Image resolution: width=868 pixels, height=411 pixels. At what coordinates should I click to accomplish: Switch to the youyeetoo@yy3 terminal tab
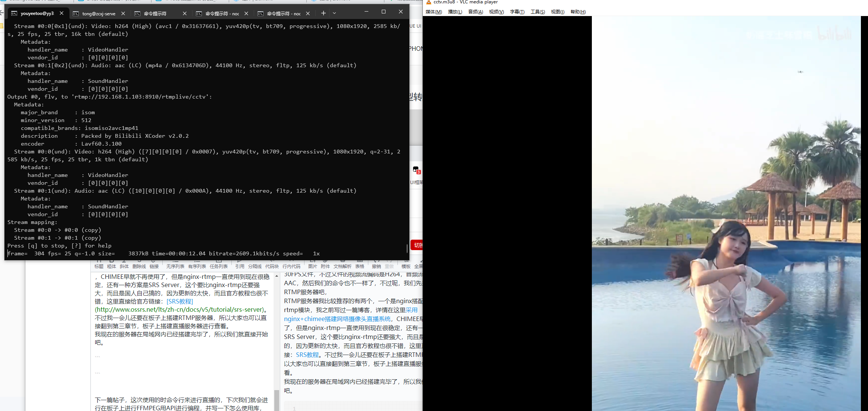[x=37, y=13]
